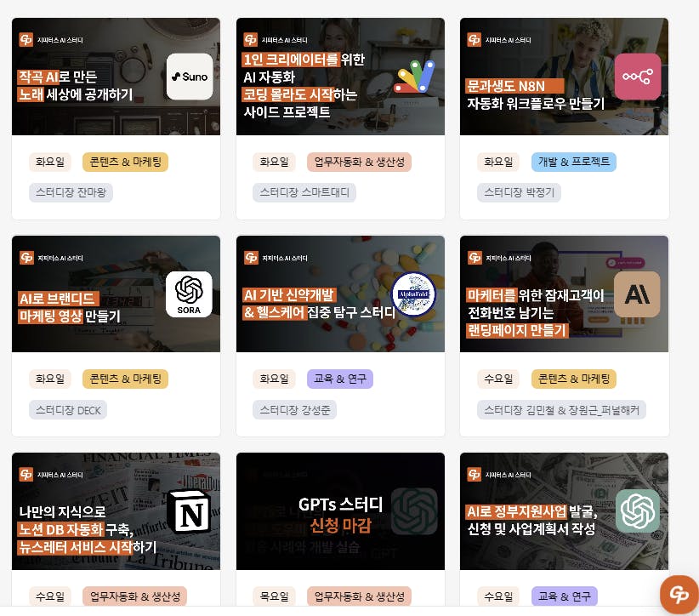Click 스터디장 김민철 & 장원근_퍼널해커 tag
The height and width of the screenshot is (616, 699).
(562, 410)
